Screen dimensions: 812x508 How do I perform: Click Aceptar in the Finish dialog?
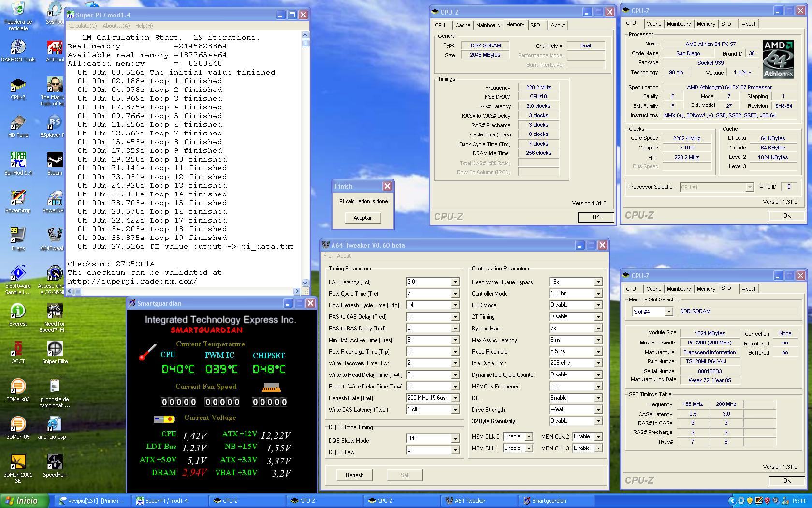point(362,218)
